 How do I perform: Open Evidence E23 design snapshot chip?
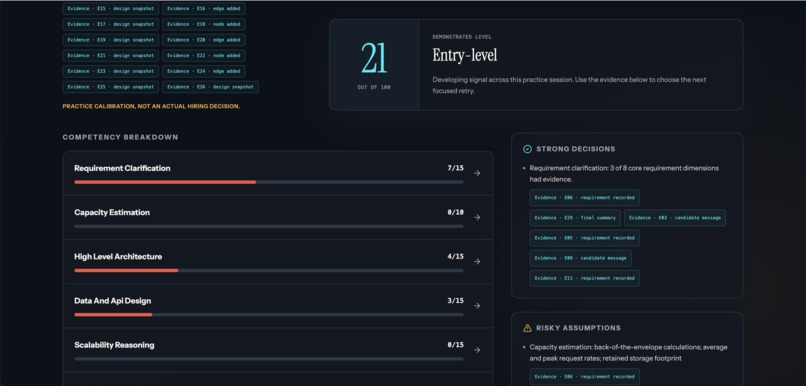point(111,71)
